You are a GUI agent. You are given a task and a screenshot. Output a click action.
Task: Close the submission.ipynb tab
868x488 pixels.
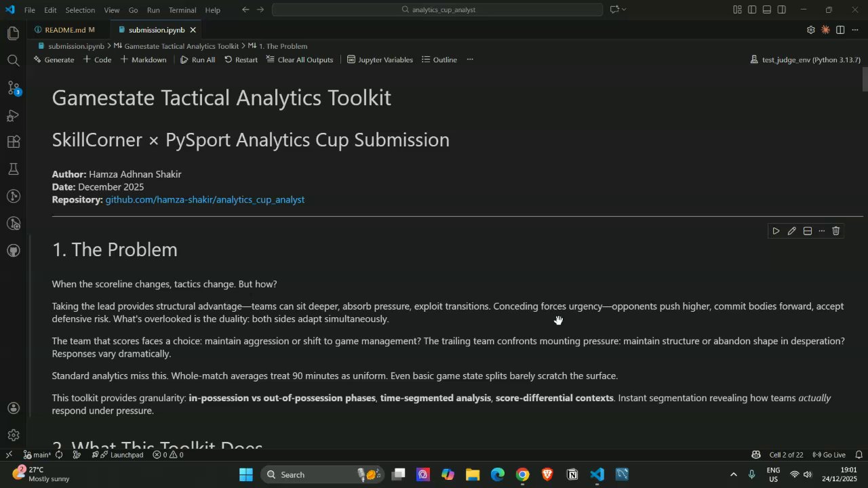tap(193, 30)
